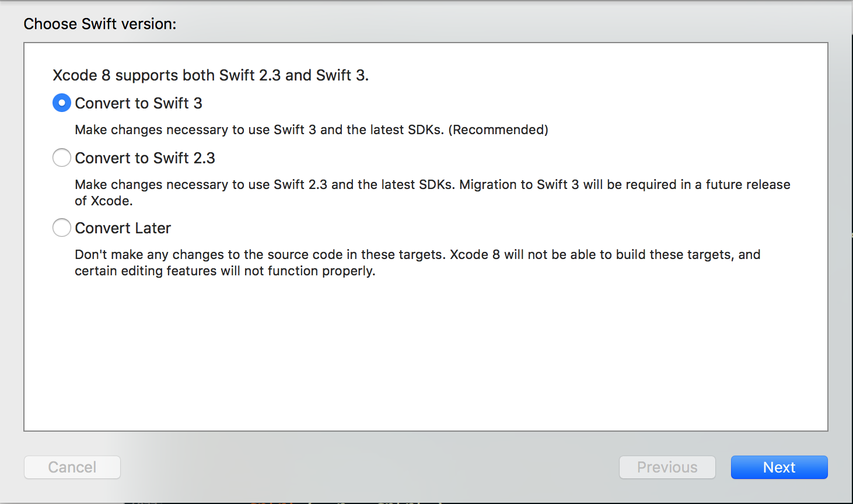Click the "Choose Swift version:" heading
This screenshot has width=853, height=504.
coord(100,24)
